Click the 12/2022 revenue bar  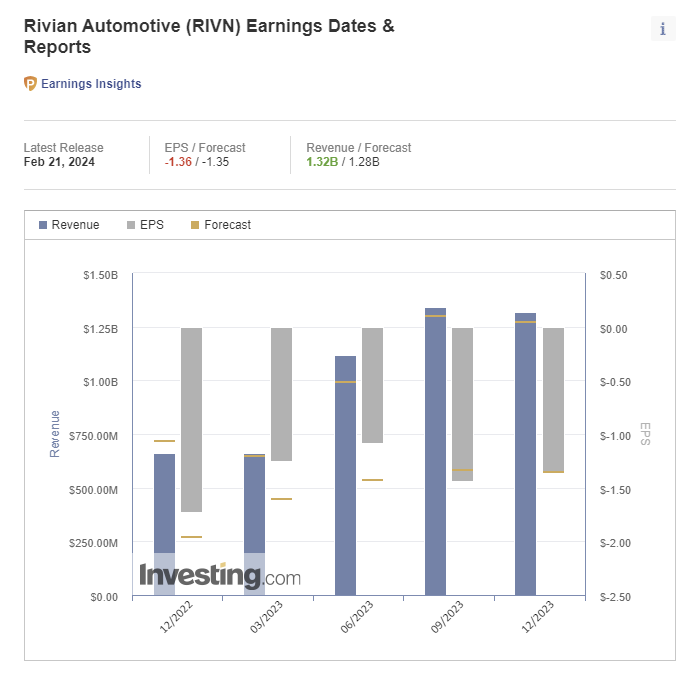tap(164, 524)
